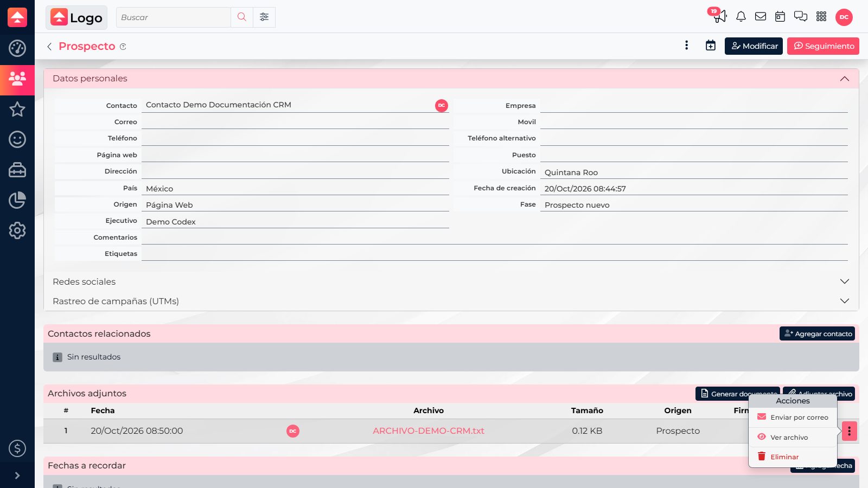This screenshot has width=868, height=488.
Task: Open the Prospecto page three-dot menu
Action: coord(687,46)
